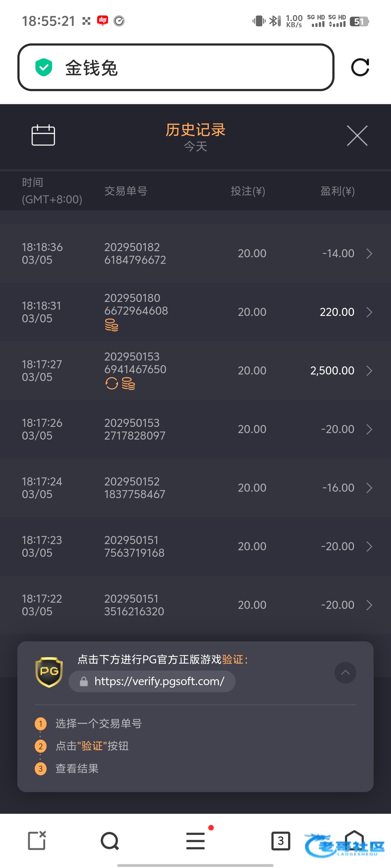Viewport: 391px width, 868px height.
Task: Open the browser search icon
Action: pos(110,841)
